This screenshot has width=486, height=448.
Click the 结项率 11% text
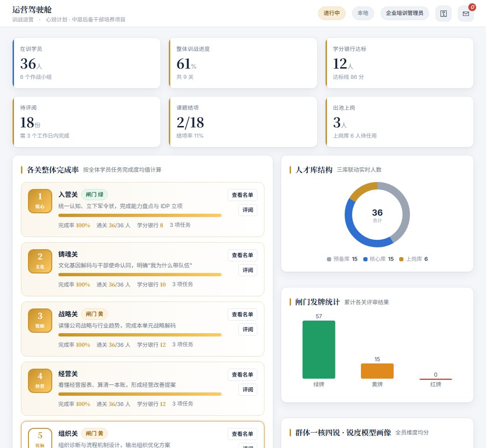point(190,136)
